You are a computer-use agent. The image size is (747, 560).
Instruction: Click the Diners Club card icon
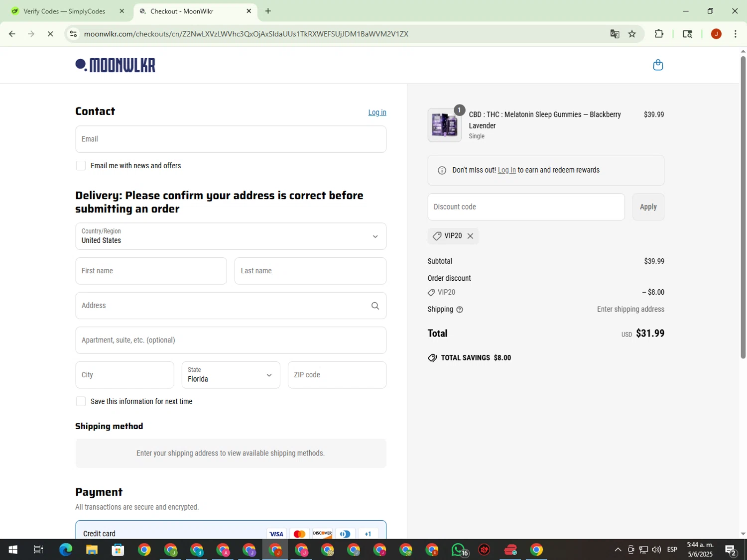tap(345, 534)
